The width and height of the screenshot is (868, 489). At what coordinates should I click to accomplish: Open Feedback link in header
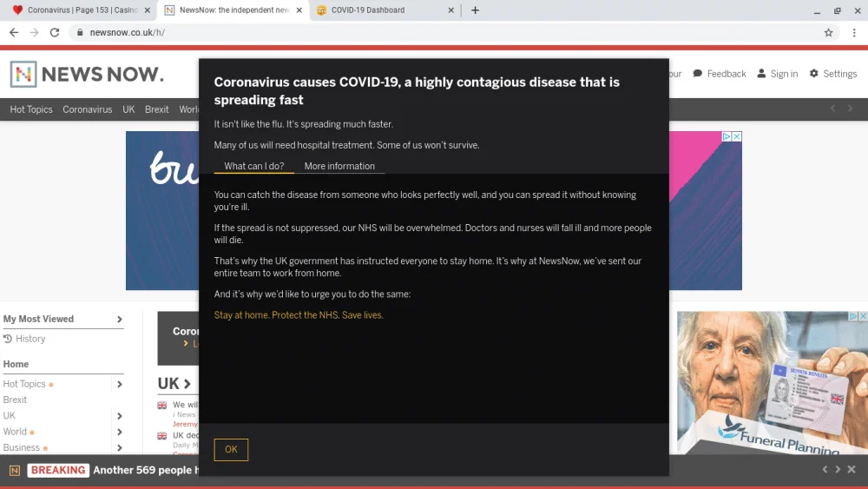pos(719,74)
